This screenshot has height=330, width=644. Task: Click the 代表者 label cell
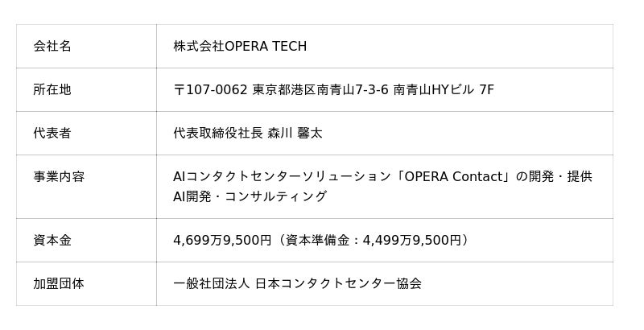[x=52, y=134]
